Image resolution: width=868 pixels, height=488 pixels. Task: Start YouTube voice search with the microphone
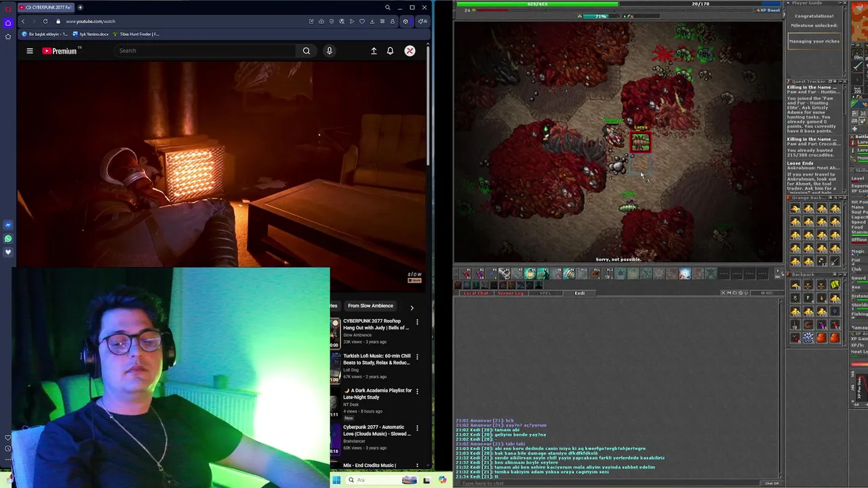(x=330, y=51)
